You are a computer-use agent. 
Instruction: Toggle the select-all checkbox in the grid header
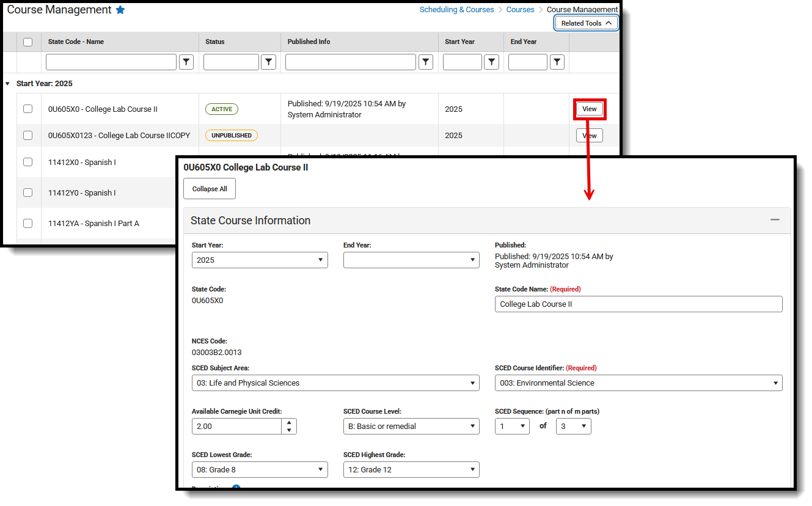28,42
